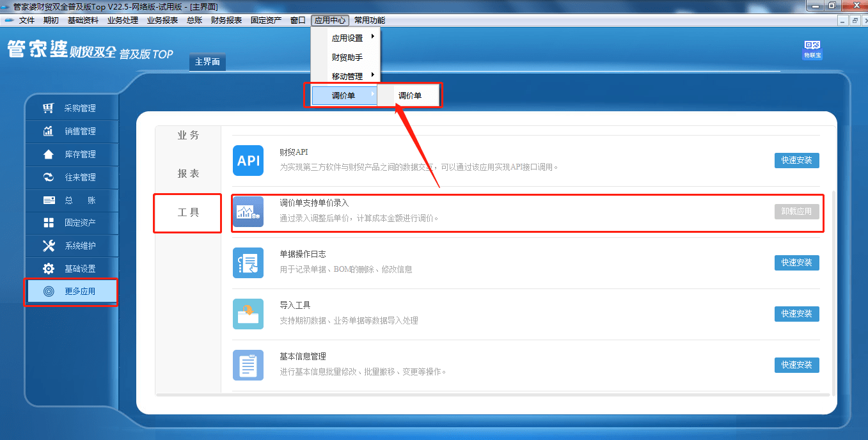This screenshot has height=440, width=868.
Task: Click the 导入工具 app icon
Action: (x=248, y=314)
